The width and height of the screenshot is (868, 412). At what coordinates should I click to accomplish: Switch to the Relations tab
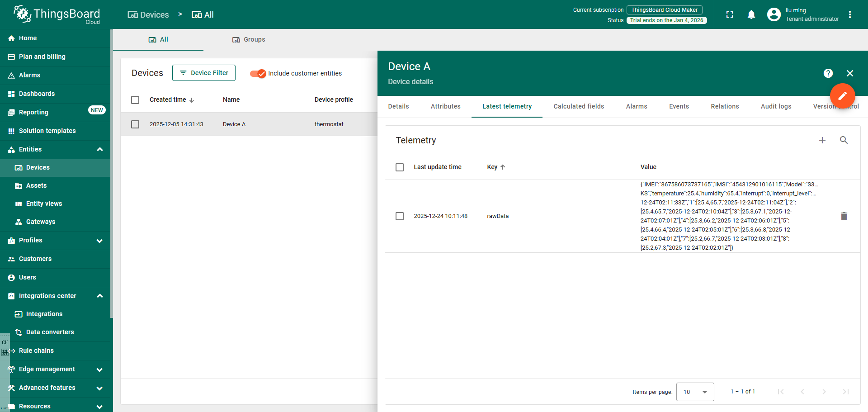pos(725,107)
